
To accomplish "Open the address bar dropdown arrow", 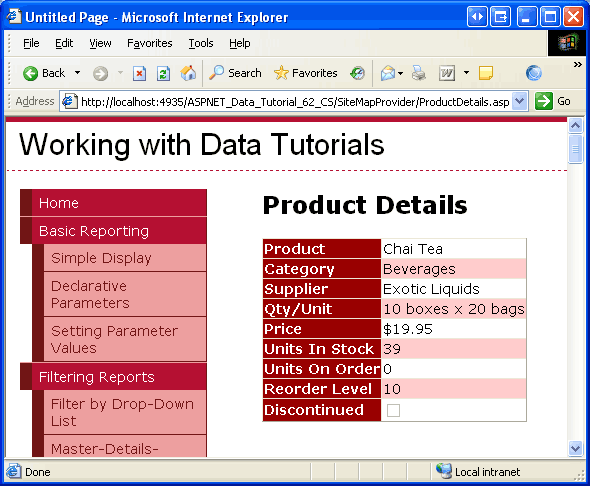I will [x=519, y=101].
